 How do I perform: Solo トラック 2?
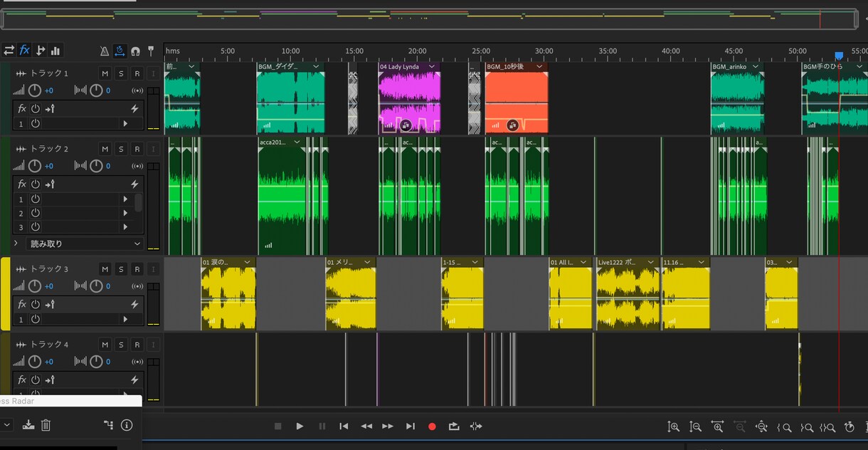click(x=121, y=149)
